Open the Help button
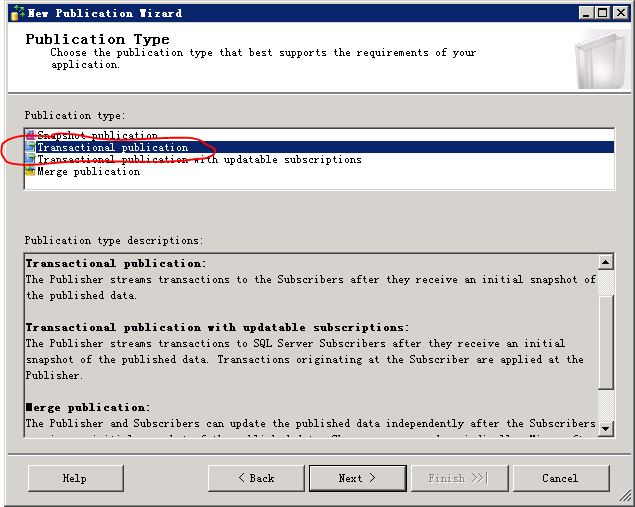This screenshot has width=635, height=507. pos(76,478)
